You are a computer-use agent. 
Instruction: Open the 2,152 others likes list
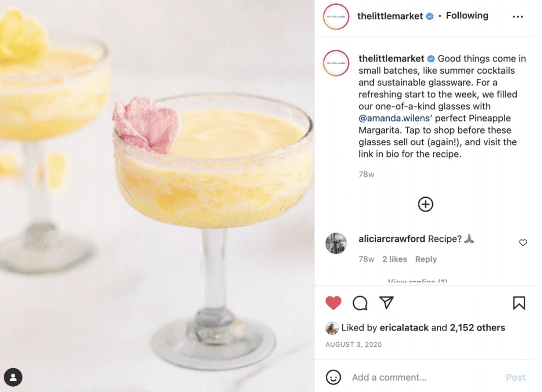pos(477,328)
